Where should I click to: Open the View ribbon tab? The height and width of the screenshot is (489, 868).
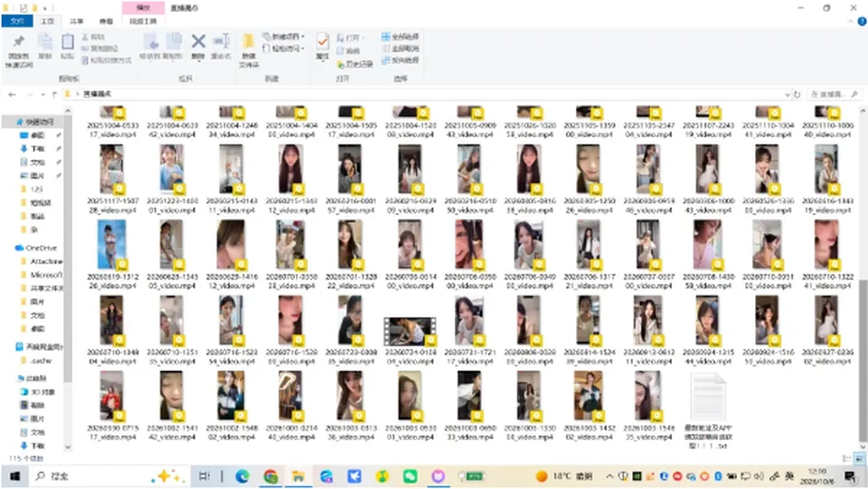click(x=106, y=21)
